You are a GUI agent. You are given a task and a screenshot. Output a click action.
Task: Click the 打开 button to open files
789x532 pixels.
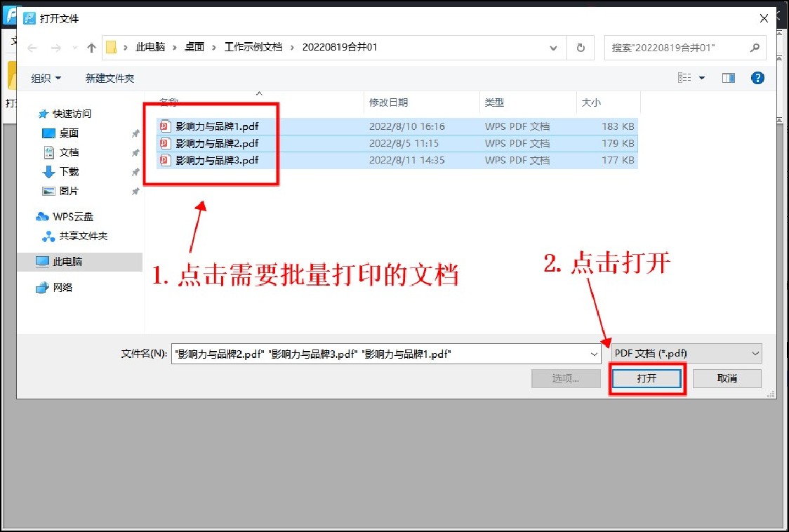646,378
